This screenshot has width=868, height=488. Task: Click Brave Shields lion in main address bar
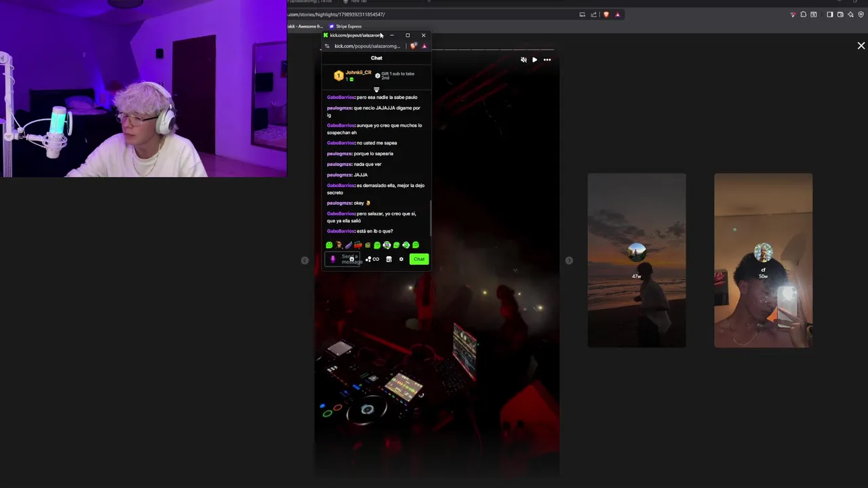pyautogui.click(x=606, y=14)
